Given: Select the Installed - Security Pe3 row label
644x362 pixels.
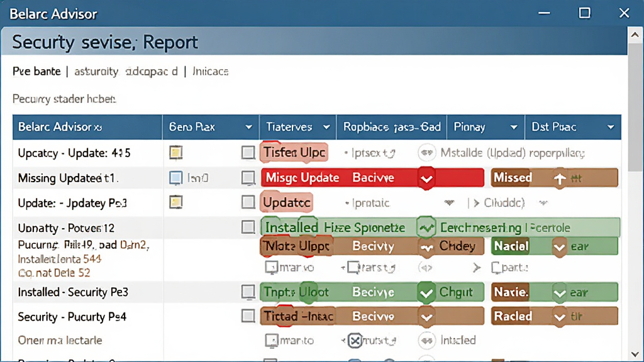Looking at the screenshot, I should (x=73, y=292).
